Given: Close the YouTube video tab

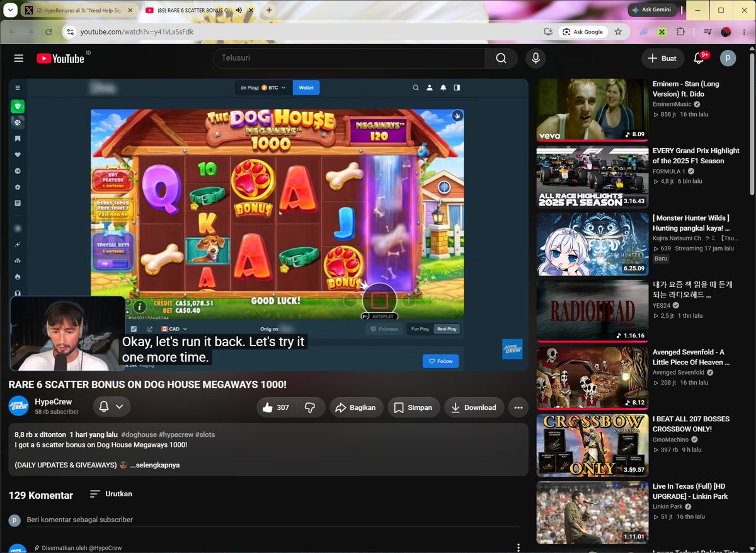Looking at the screenshot, I should pyautogui.click(x=251, y=10).
